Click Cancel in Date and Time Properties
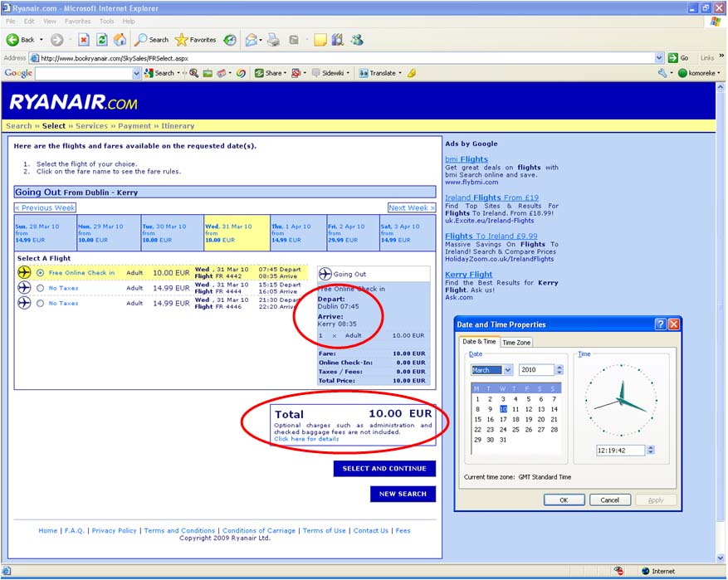Image resolution: width=728 pixels, height=580 pixels. [x=609, y=500]
